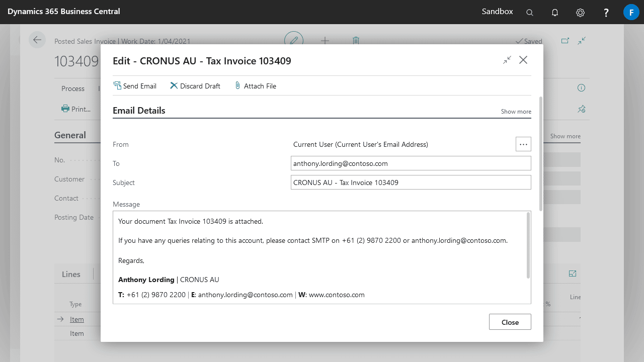This screenshot has height=362, width=644.
Task: Click Attach File action
Action: 255,86
